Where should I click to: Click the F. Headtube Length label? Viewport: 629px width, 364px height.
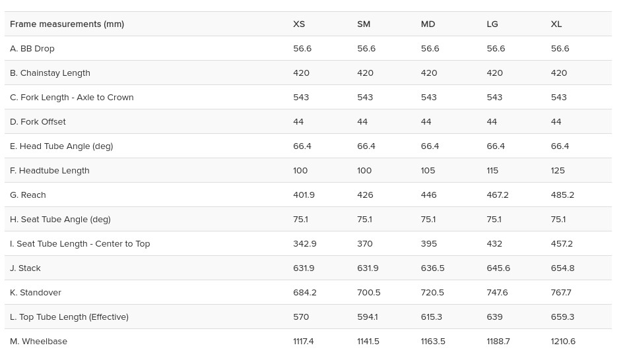point(50,171)
